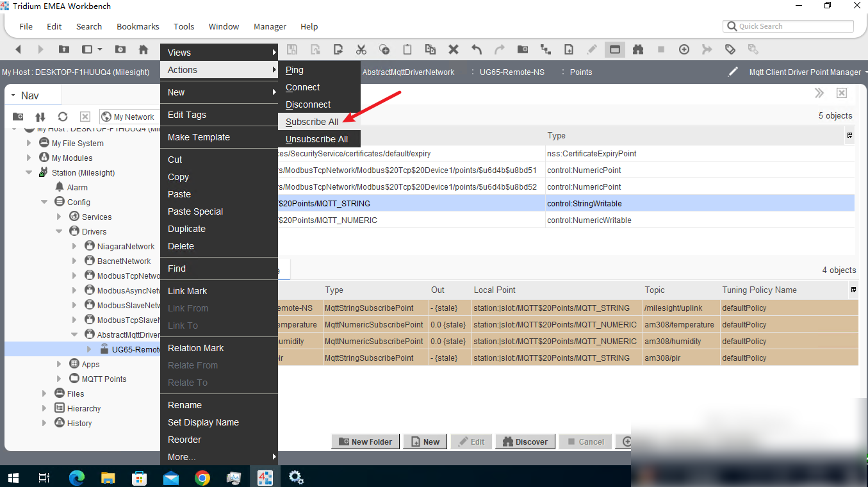Open Niagara Workbench in the taskbar
This screenshot has width=868, height=487.
(265, 477)
